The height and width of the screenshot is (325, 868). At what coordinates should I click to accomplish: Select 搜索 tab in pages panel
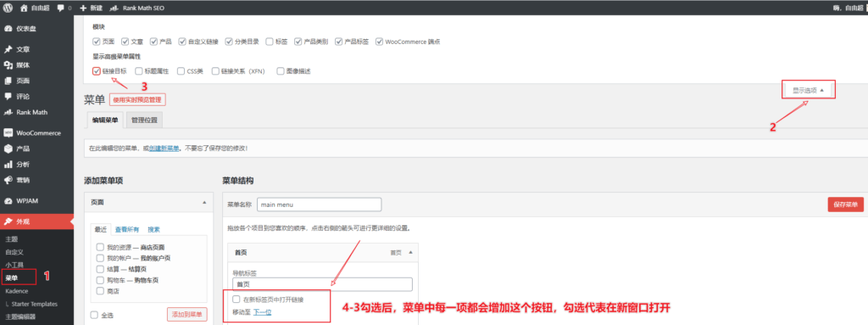[153, 230]
